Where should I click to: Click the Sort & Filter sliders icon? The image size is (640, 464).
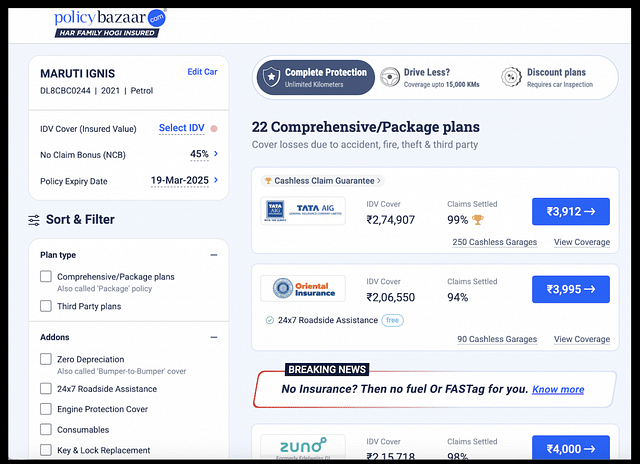(x=34, y=220)
